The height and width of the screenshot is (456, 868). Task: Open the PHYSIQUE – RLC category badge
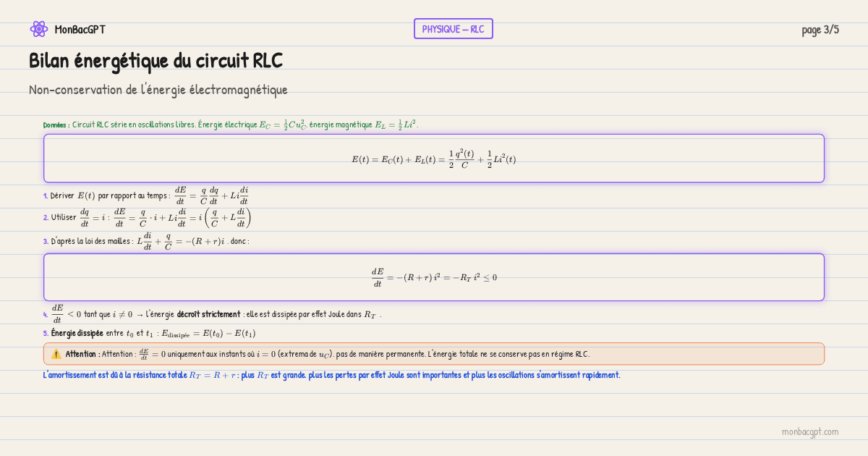tap(453, 29)
